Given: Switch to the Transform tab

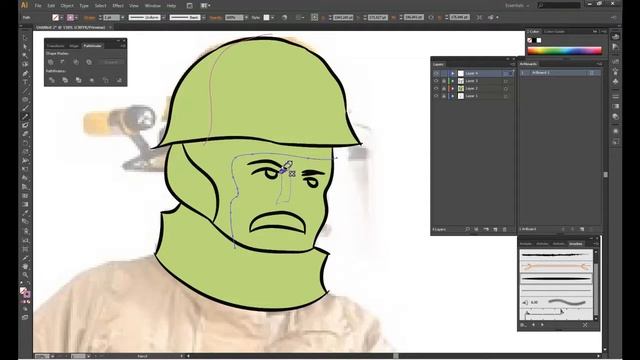Looking at the screenshot, I should pos(56,46).
